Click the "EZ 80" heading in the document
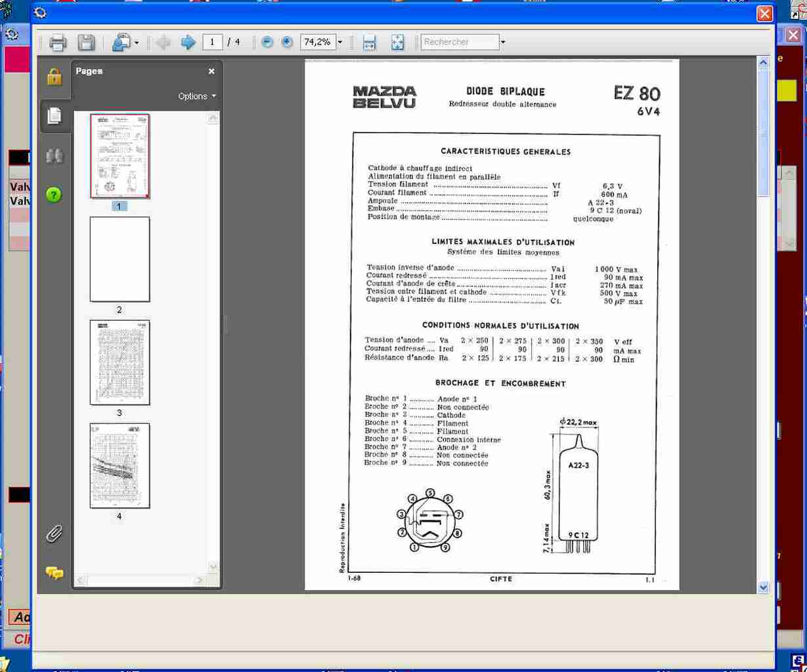Image resolution: width=807 pixels, height=672 pixels. tap(637, 93)
